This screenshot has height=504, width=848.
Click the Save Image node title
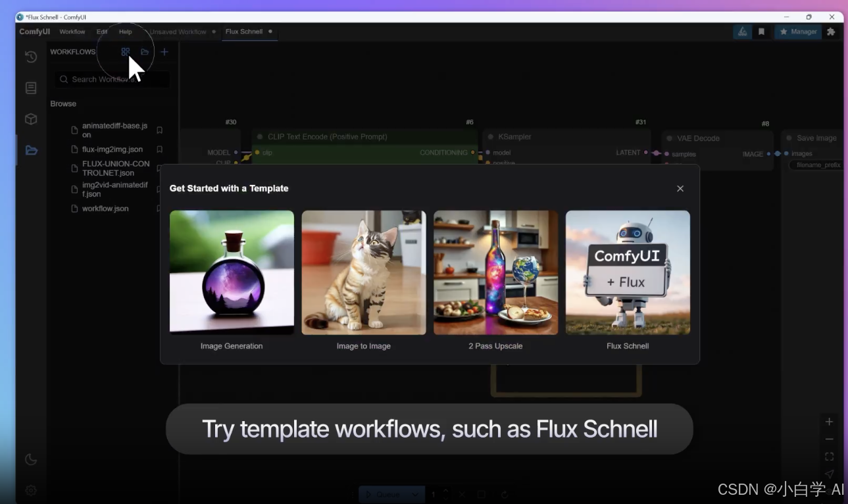(x=816, y=138)
